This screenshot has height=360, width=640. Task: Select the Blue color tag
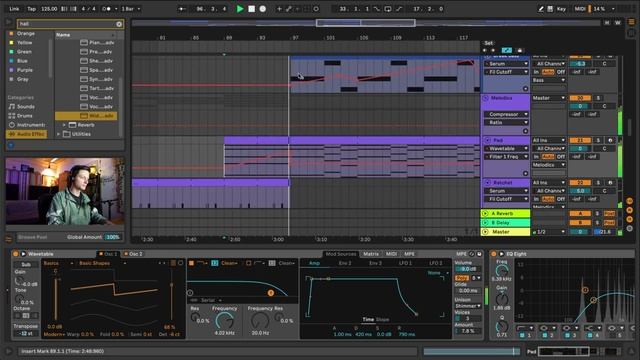(x=22, y=61)
